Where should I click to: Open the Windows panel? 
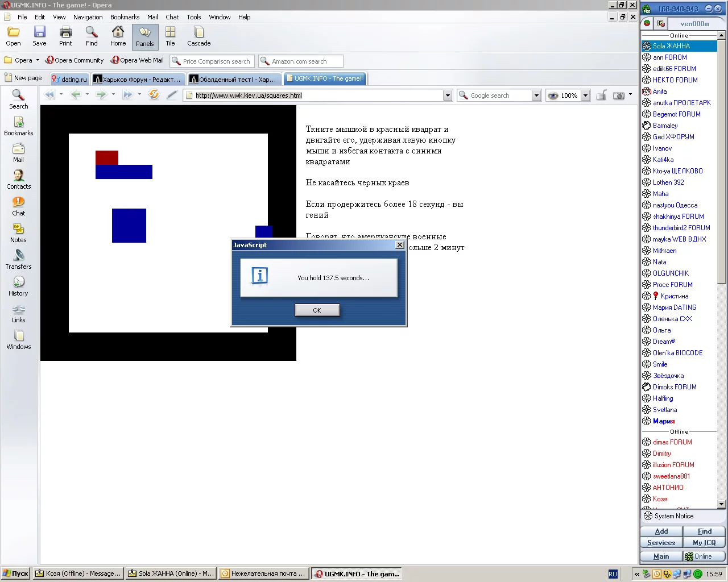pyautogui.click(x=19, y=340)
